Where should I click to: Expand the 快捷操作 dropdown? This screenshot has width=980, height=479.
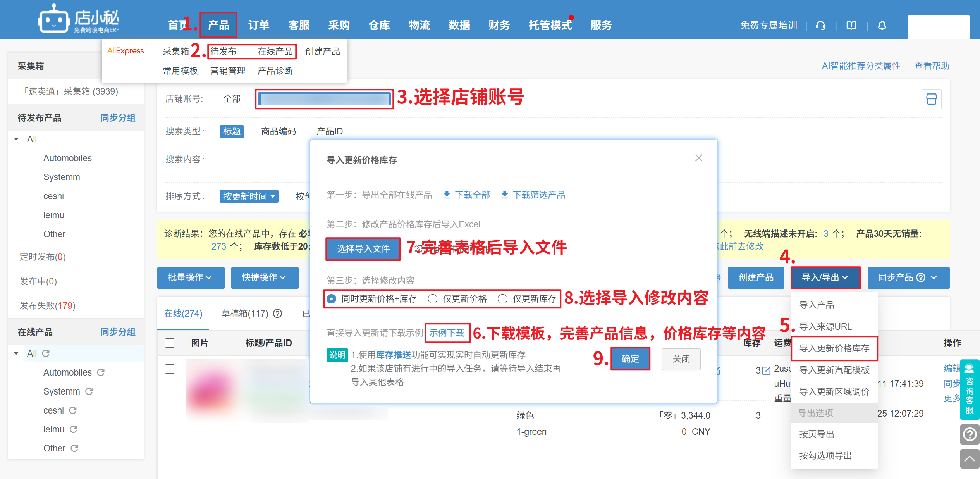point(264,277)
